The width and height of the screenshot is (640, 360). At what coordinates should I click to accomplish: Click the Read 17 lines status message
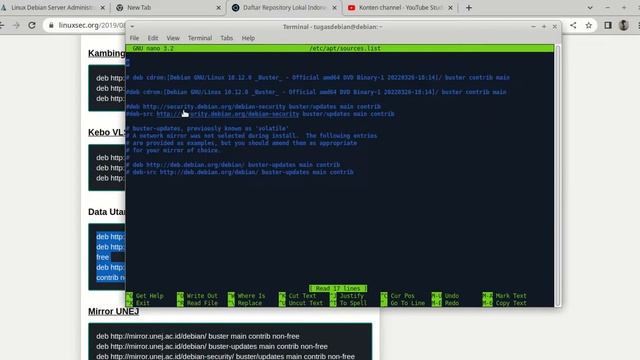point(338,288)
